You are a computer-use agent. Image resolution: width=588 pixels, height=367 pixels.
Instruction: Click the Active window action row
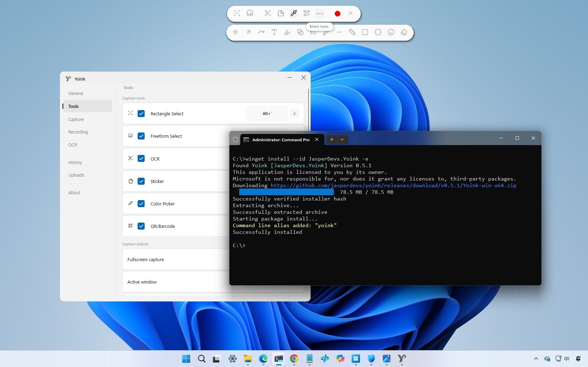[x=176, y=282]
